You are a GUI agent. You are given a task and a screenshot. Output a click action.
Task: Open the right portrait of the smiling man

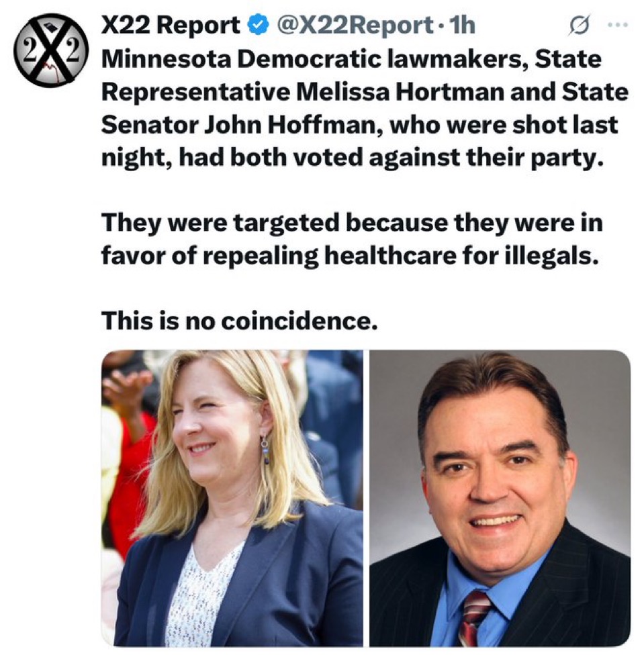[x=500, y=498]
